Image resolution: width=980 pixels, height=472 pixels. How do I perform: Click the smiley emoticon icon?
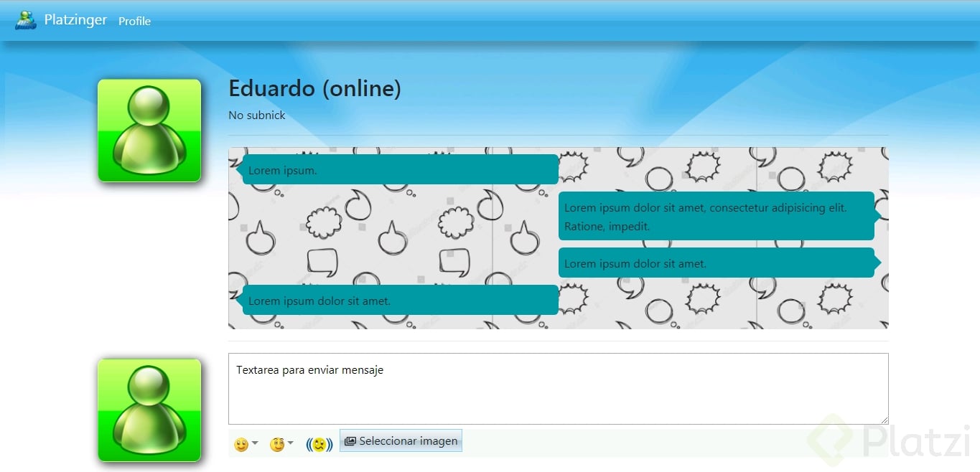pyautogui.click(x=241, y=445)
